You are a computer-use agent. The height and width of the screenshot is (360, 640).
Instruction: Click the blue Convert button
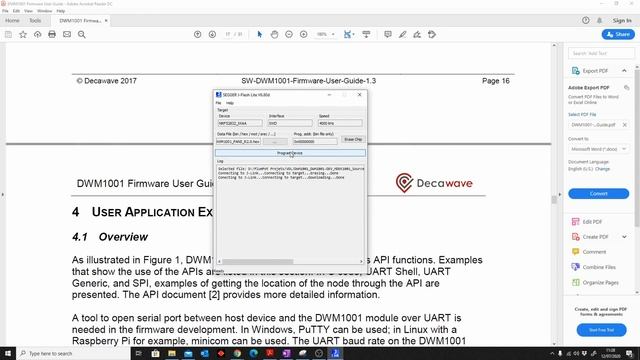(x=598, y=193)
